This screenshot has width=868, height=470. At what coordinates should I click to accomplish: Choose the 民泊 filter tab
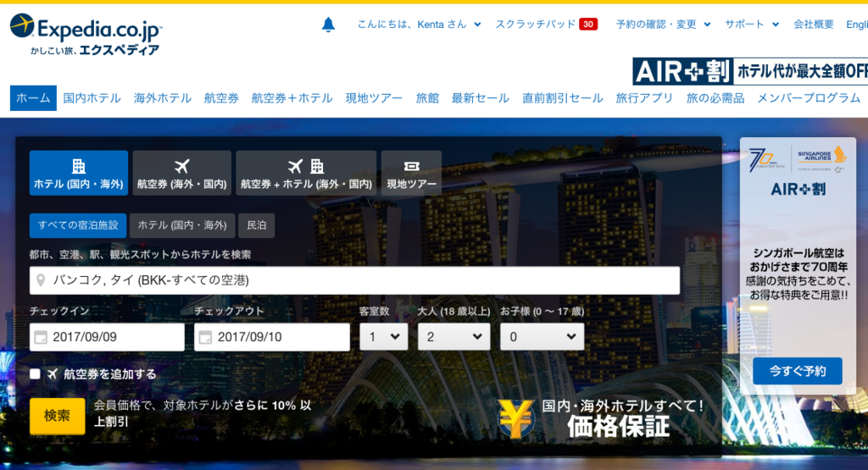256,225
